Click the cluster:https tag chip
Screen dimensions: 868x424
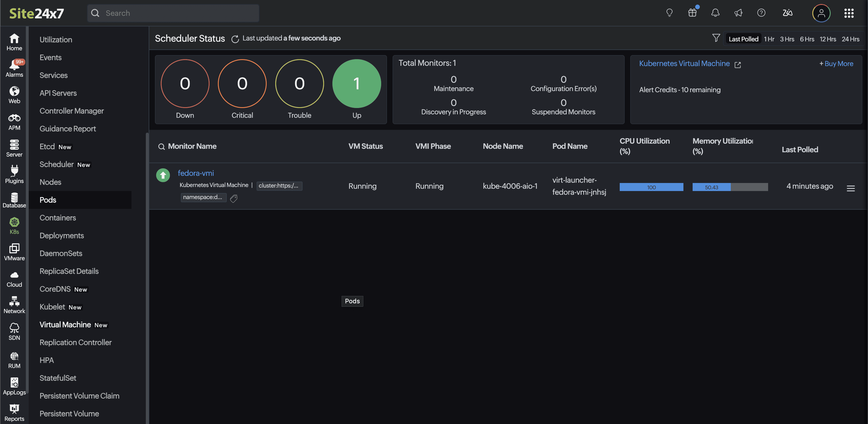click(x=279, y=186)
